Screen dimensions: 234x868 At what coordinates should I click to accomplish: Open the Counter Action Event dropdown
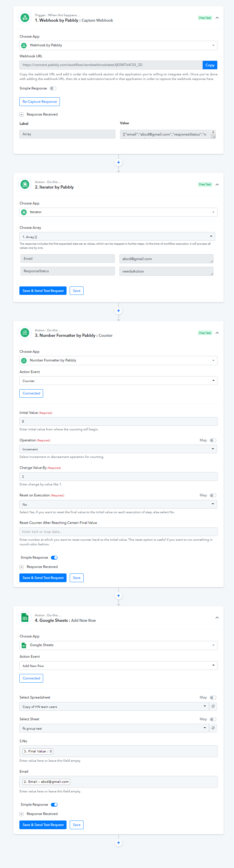[x=118, y=381]
